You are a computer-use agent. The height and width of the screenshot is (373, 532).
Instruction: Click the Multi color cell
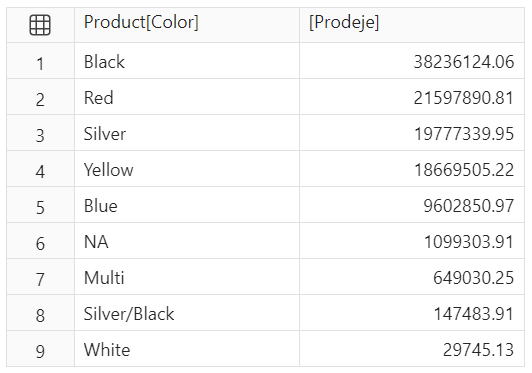(187, 278)
